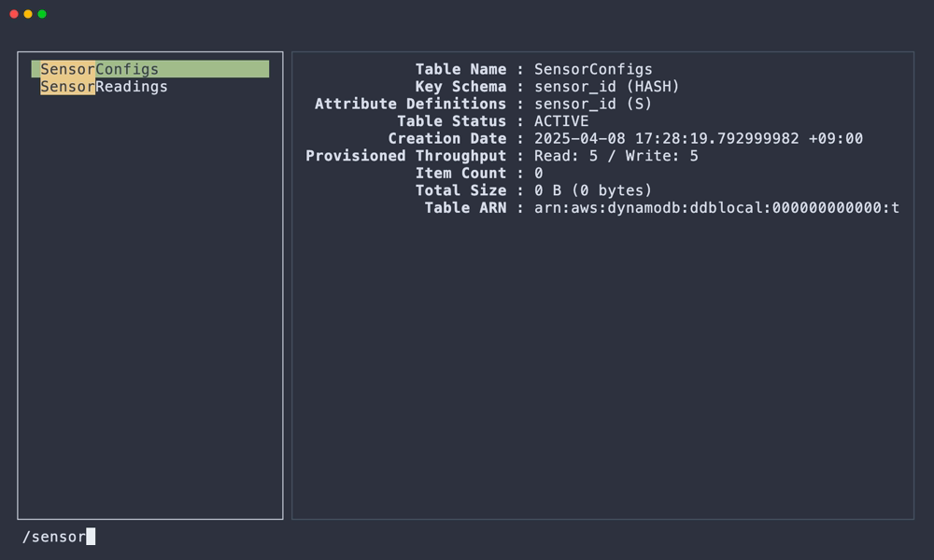The image size is (934, 560).
Task: Click the 0 B (0 bytes) size value
Action: point(593,190)
